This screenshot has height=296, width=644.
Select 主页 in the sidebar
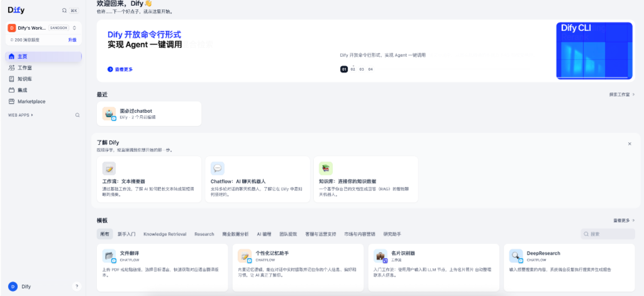43,56
